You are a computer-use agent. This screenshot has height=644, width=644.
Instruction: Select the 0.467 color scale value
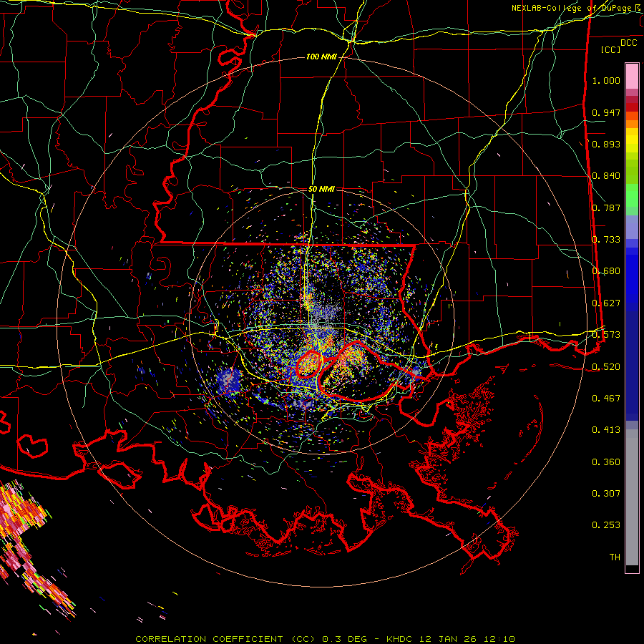pos(606,399)
